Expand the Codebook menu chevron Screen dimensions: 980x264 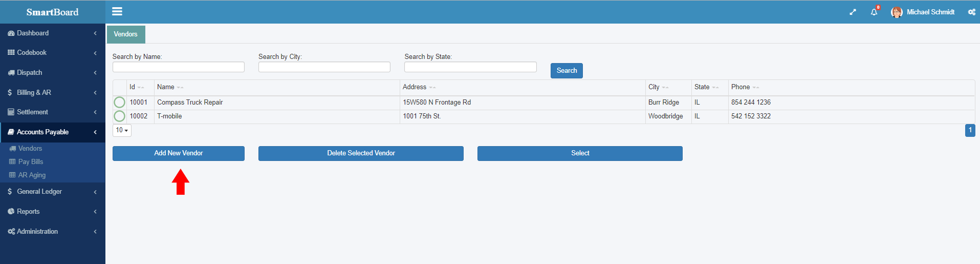click(95, 53)
